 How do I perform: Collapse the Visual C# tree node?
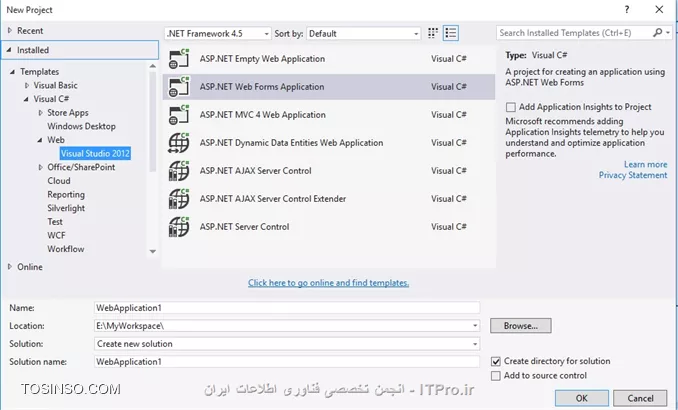(26, 99)
